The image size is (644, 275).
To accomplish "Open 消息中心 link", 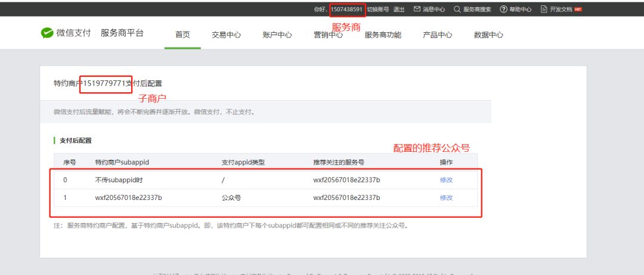I will [x=434, y=10].
